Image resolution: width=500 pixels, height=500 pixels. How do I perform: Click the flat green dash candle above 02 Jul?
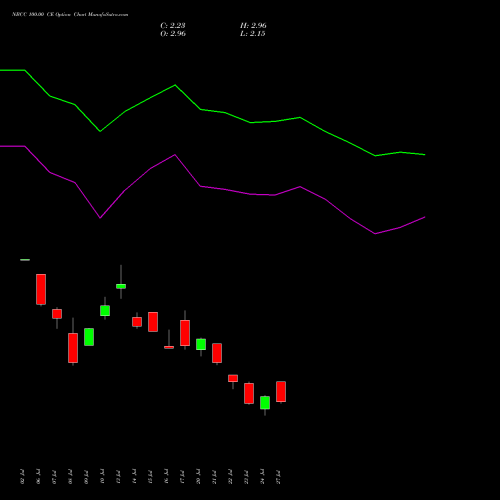coord(25,260)
